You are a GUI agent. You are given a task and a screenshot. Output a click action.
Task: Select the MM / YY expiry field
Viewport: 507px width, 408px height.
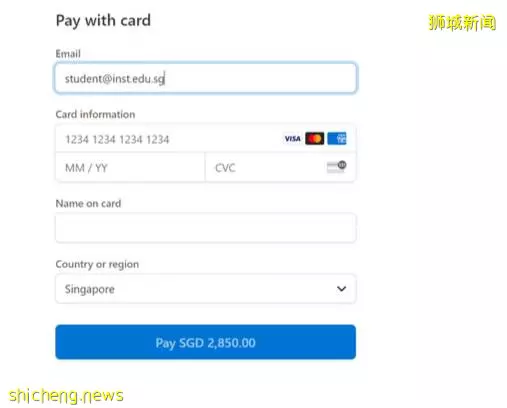[130, 167]
